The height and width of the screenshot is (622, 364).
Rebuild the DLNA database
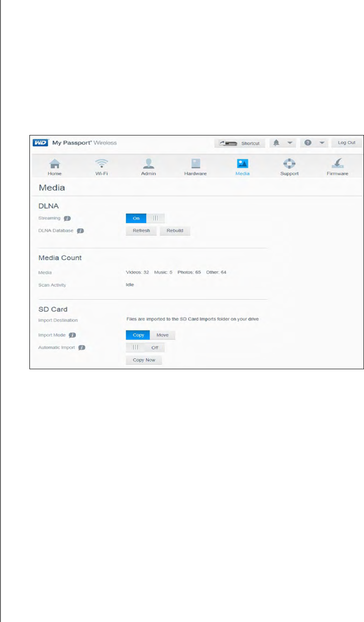(175, 231)
